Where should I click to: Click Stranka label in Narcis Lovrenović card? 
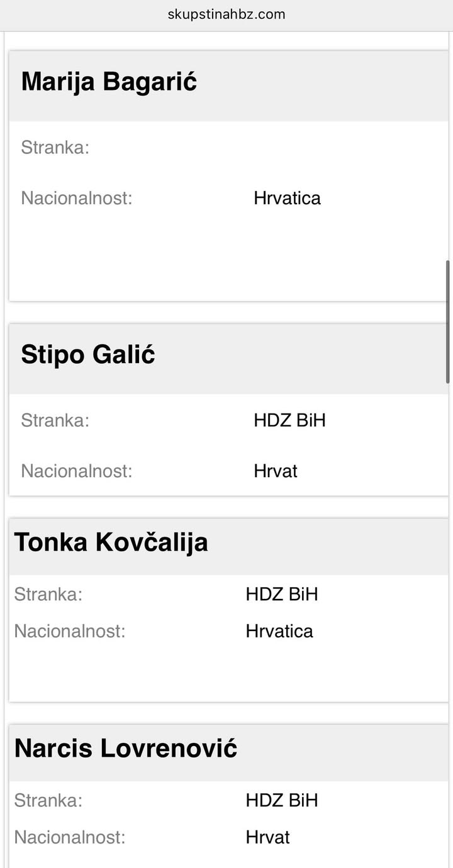(48, 800)
